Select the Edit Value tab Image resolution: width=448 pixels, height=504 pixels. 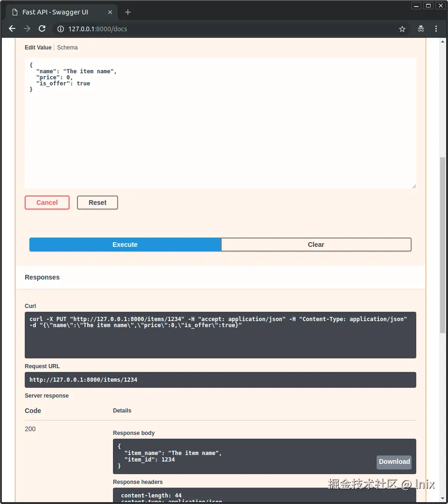[38, 47]
